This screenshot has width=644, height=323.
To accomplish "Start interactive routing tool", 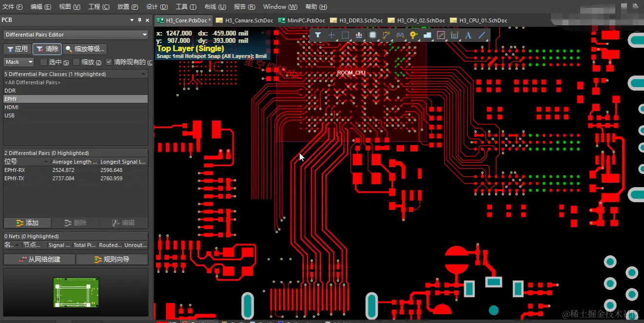I will pyautogui.click(x=386, y=35).
